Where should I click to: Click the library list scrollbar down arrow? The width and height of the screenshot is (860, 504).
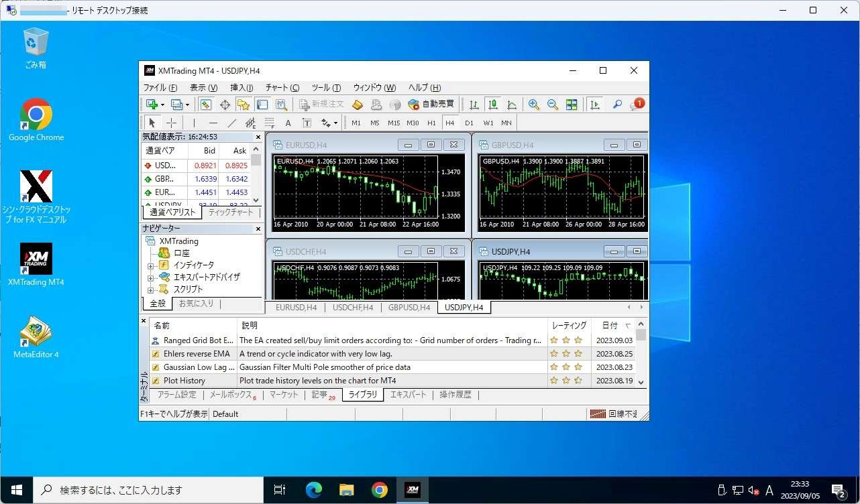click(641, 382)
